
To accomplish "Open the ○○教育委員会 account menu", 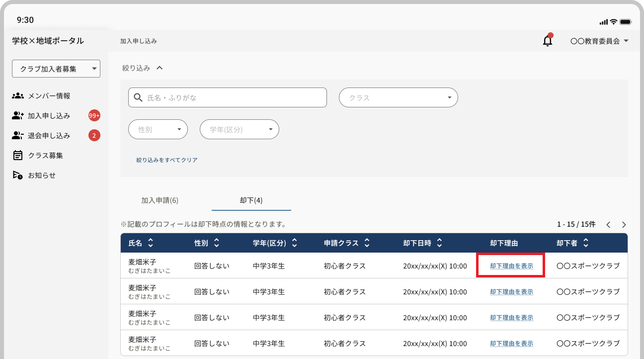I will coord(599,41).
